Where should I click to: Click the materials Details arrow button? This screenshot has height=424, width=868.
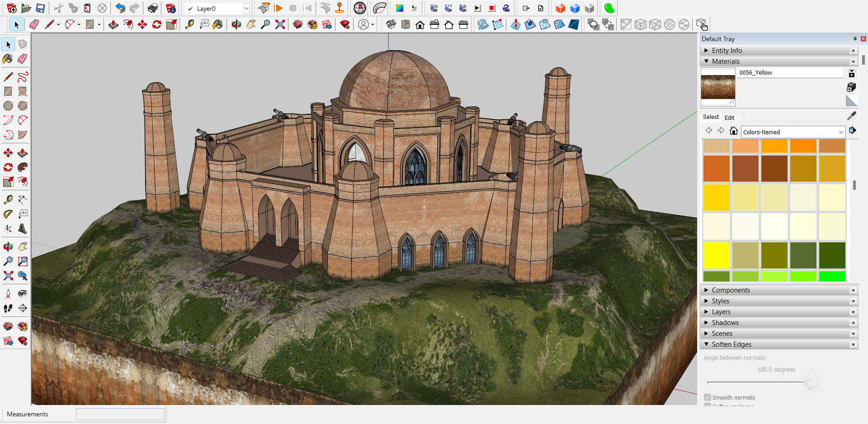click(852, 131)
